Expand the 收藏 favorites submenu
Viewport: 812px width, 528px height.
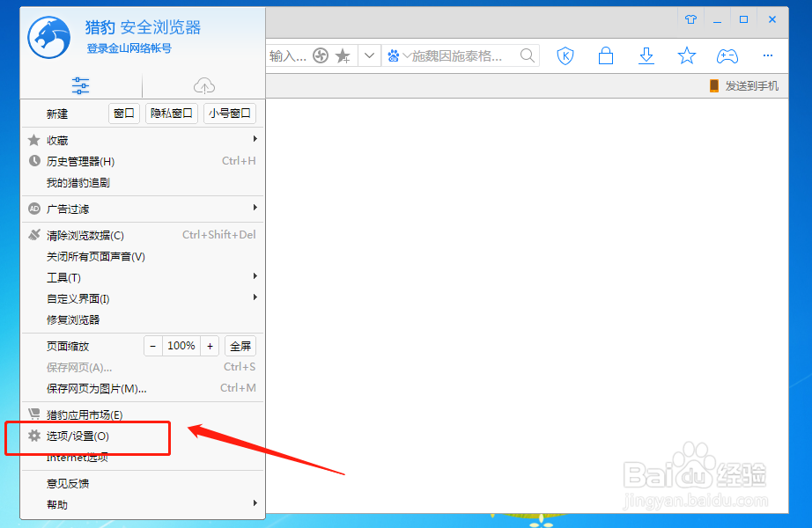(x=143, y=140)
